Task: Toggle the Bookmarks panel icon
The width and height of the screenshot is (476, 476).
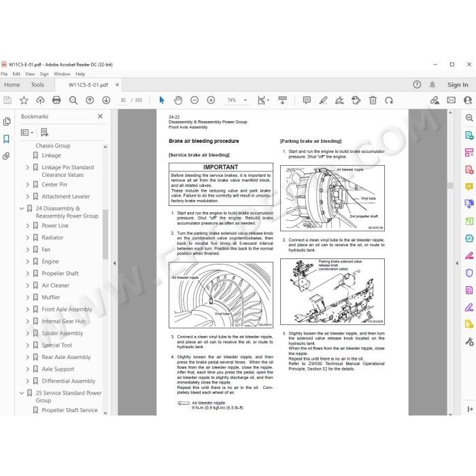Action: point(6,139)
